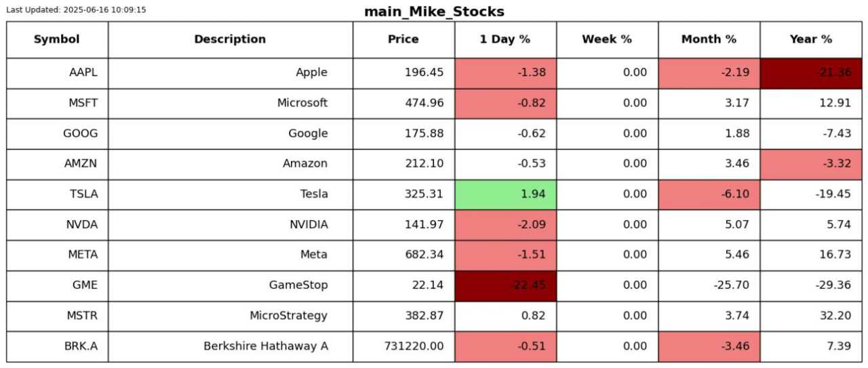Click the Month % column header
This screenshot has width=868, height=368.
pyautogui.click(x=709, y=39)
